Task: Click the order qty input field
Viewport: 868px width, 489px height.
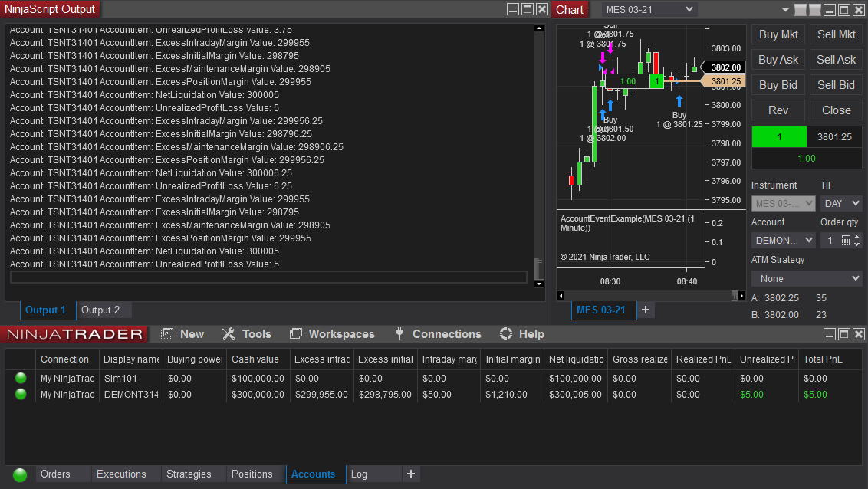Action: point(830,240)
